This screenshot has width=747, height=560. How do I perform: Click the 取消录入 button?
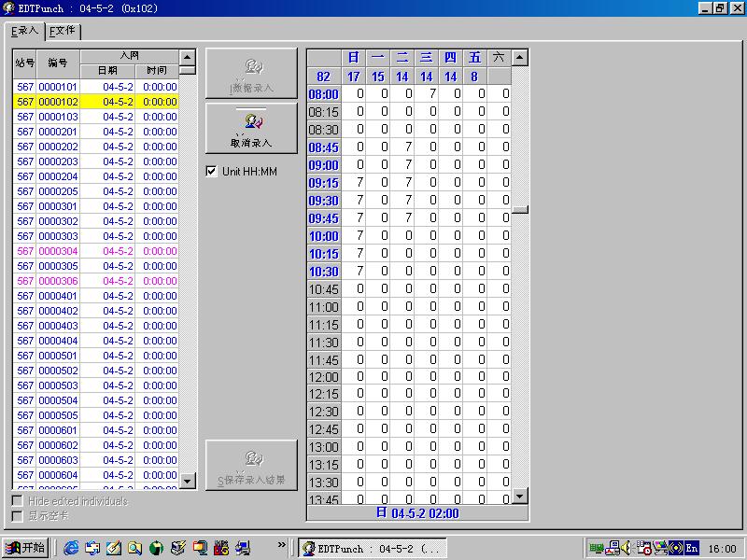coord(251,128)
